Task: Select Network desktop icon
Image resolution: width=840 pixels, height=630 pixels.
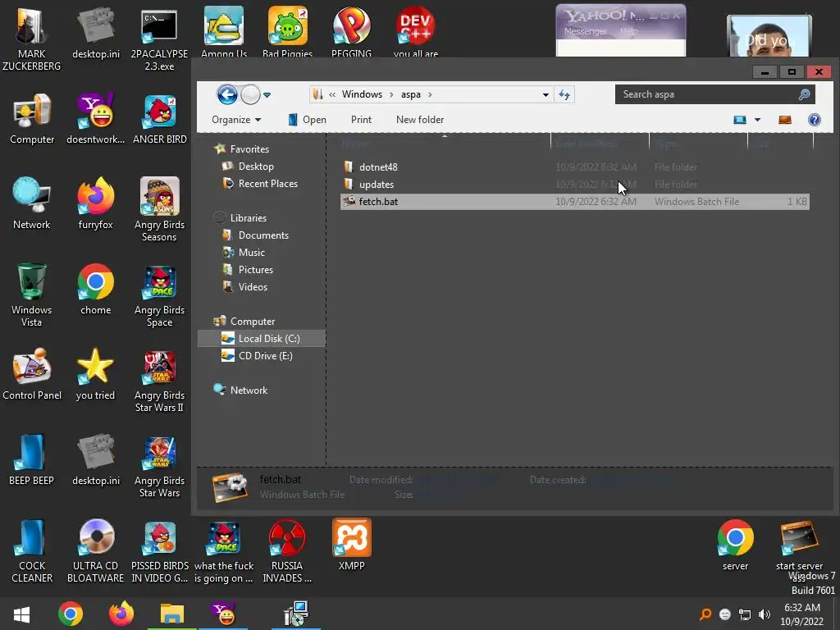Action: 32,203
